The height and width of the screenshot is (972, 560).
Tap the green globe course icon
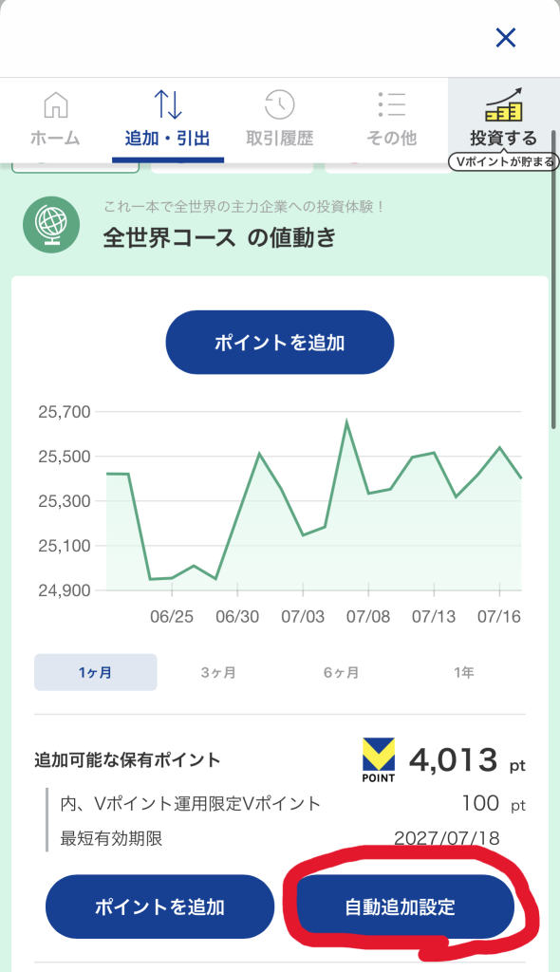click(51, 224)
